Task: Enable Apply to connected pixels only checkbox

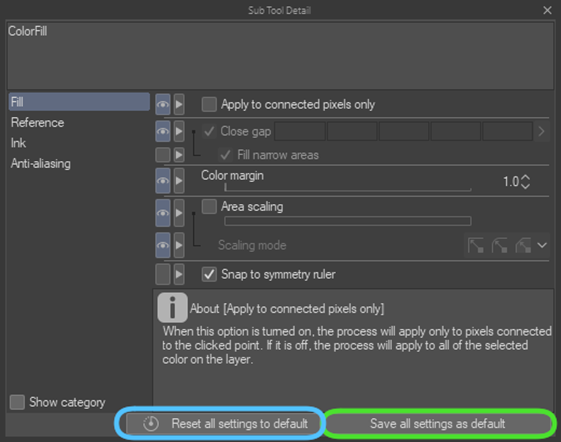Action: 209,105
